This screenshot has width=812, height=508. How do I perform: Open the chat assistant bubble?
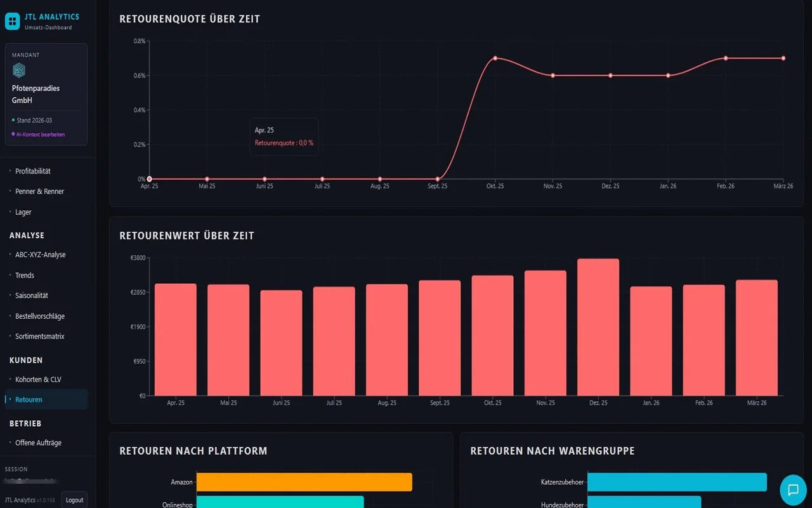click(792, 490)
